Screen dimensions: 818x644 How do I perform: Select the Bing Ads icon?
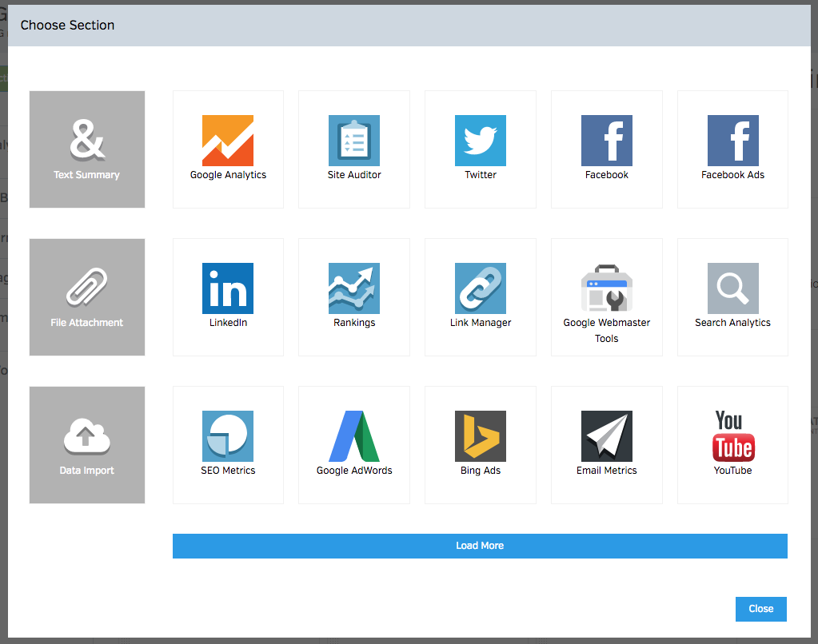tap(481, 436)
